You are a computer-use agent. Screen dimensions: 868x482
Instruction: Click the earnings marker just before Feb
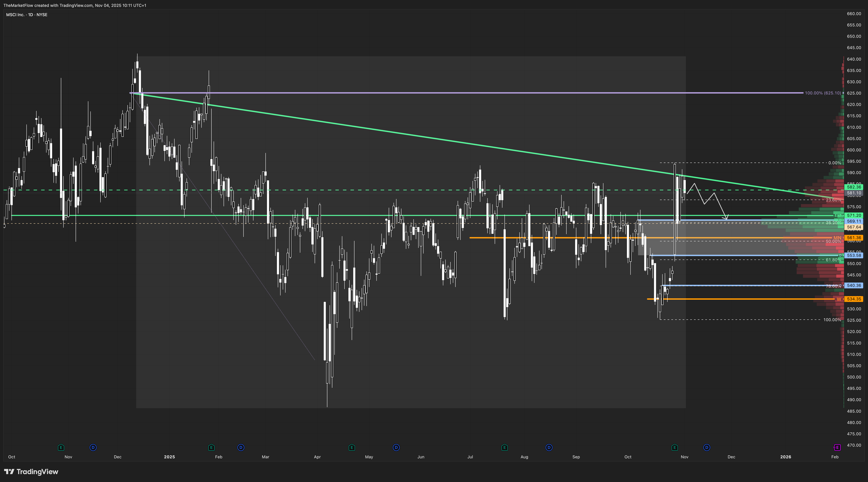(x=211, y=447)
